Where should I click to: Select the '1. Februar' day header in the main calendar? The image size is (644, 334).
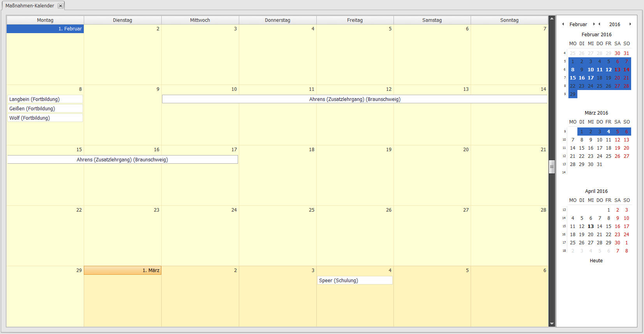[x=45, y=29]
